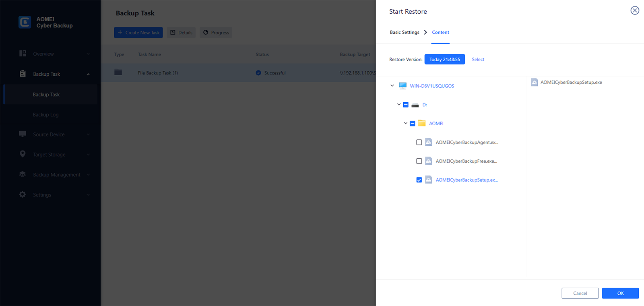644x306 pixels.
Task: Click the file icon in the selected files list
Action: [535, 82]
